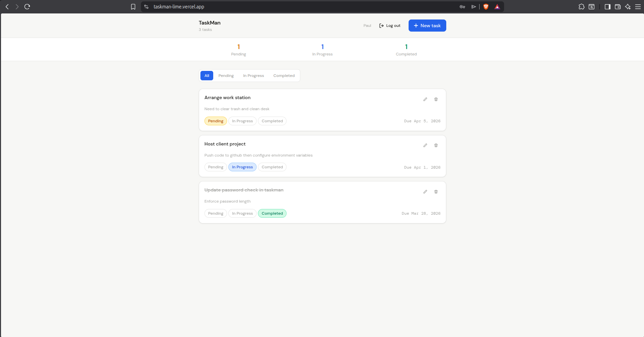
Task: Set Update password task back to Pending
Action: pos(215,213)
